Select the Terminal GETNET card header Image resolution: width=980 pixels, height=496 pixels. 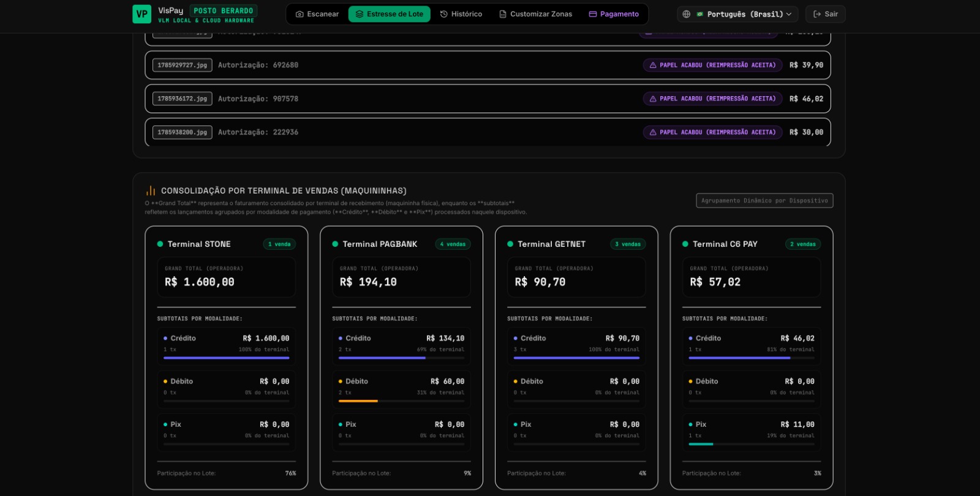[x=576, y=244]
